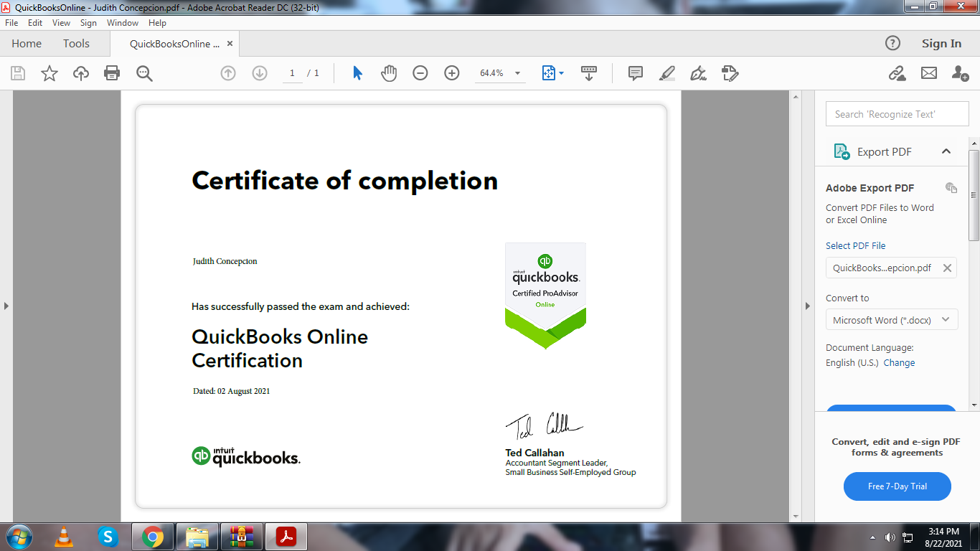Screen dimensions: 980x551
Task: Select the arrow selection tool
Action: click(x=357, y=73)
